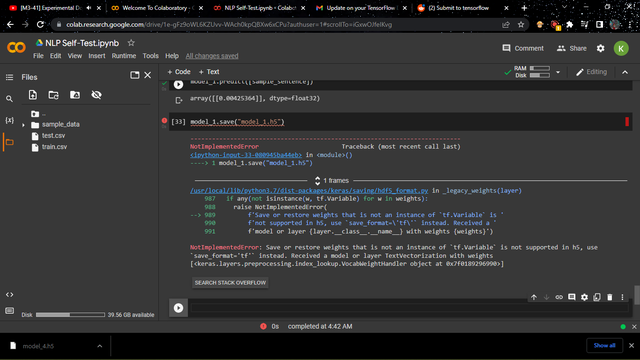Click the Share button
The image size is (640, 360).
click(x=571, y=48)
